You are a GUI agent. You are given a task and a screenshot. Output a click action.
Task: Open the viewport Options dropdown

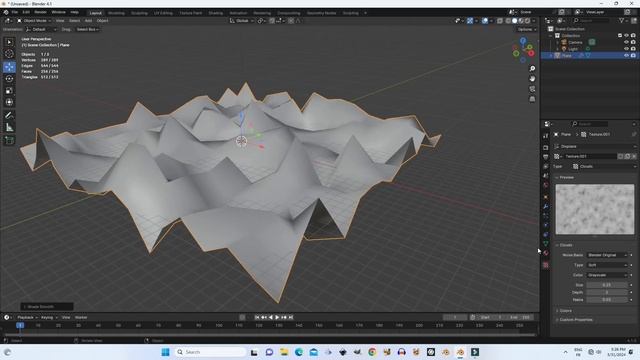tap(527, 29)
